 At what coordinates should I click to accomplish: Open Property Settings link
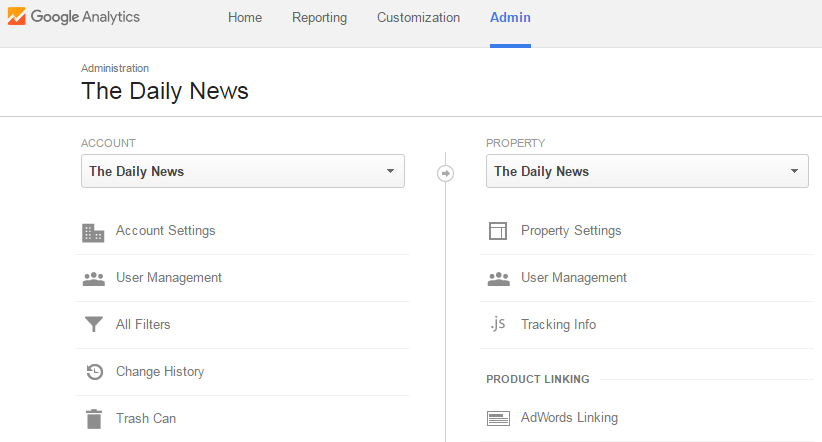point(571,230)
